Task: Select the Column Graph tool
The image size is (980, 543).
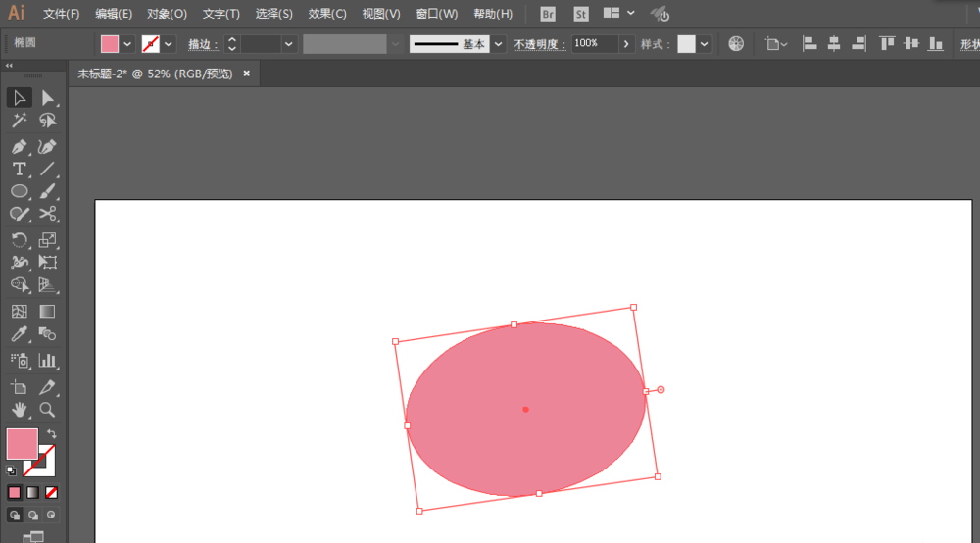Action: 47,361
